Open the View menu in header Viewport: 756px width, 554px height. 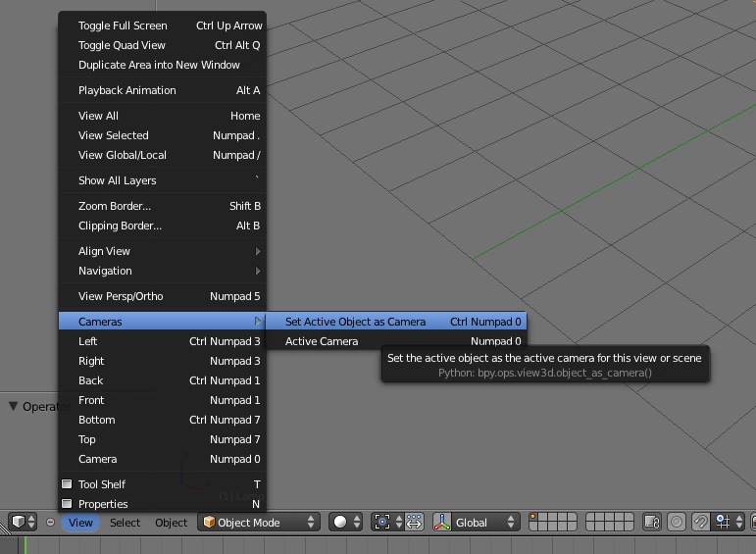point(80,523)
